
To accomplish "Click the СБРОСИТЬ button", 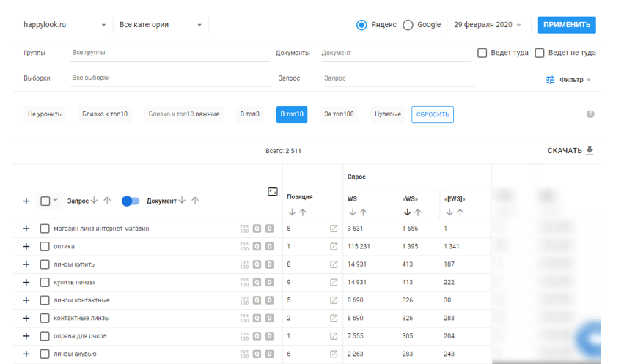I will 433,114.
